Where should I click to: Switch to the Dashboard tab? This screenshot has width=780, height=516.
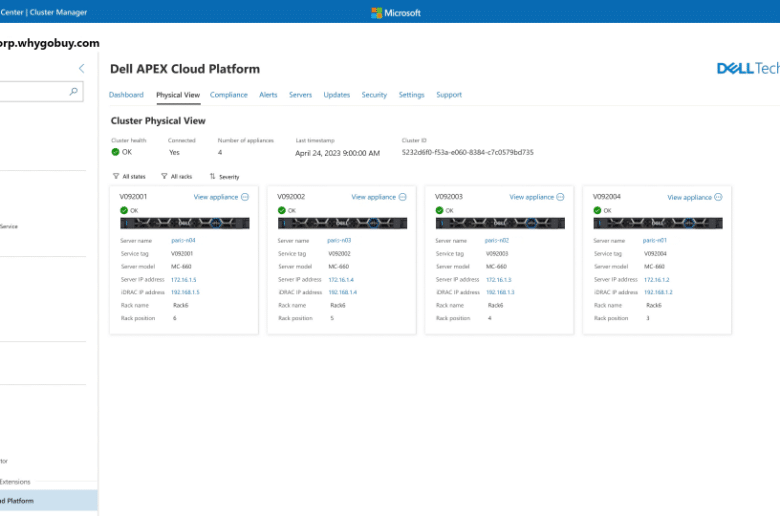tap(126, 95)
